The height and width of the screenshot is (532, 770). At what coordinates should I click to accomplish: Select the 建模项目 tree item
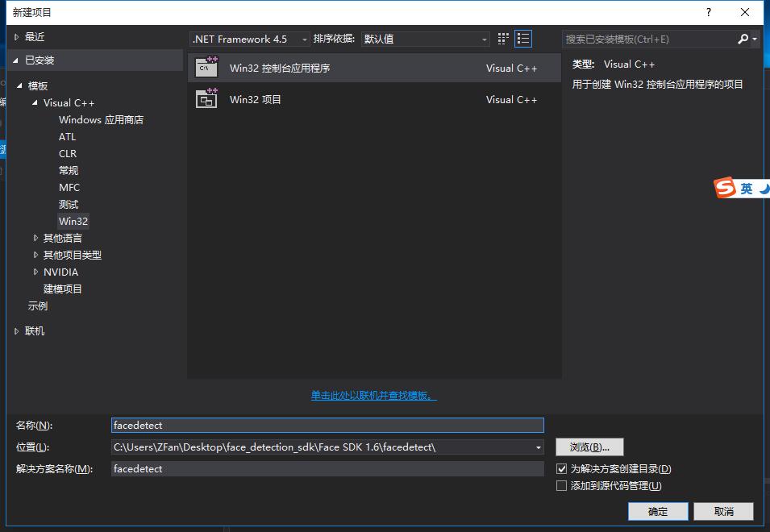pyautogui.click(x=62, y=289)
